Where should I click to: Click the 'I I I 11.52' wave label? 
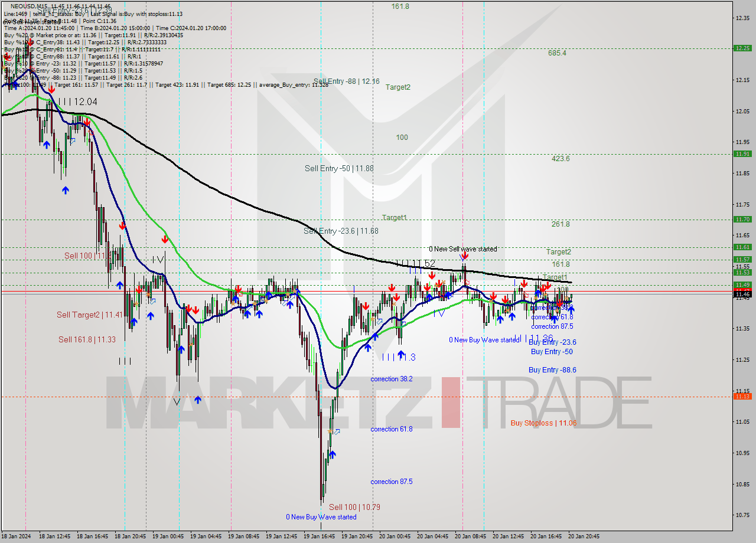click(x=416, y=263)
